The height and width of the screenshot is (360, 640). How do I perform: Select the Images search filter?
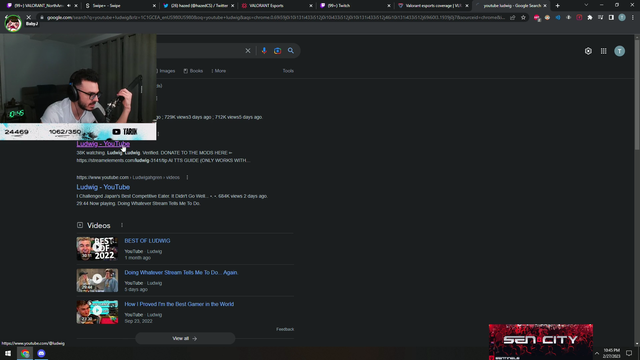(166, 71)
